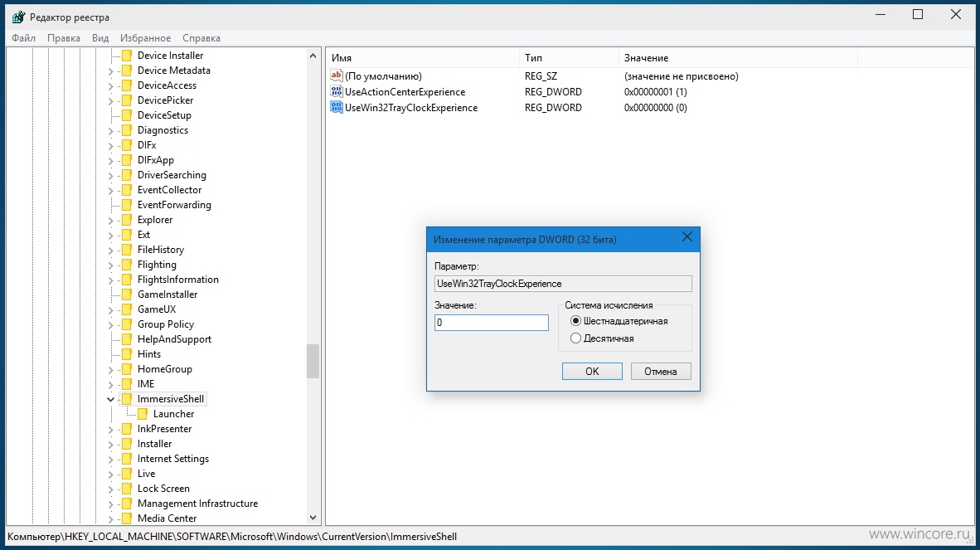Click the Параметр name field

pyautogui.click(x=563, y=284)
